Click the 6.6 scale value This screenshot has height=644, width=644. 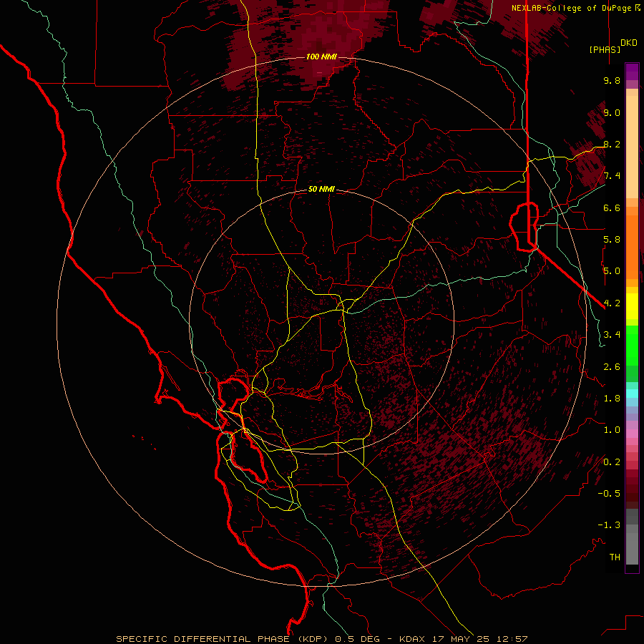point(612,208)
